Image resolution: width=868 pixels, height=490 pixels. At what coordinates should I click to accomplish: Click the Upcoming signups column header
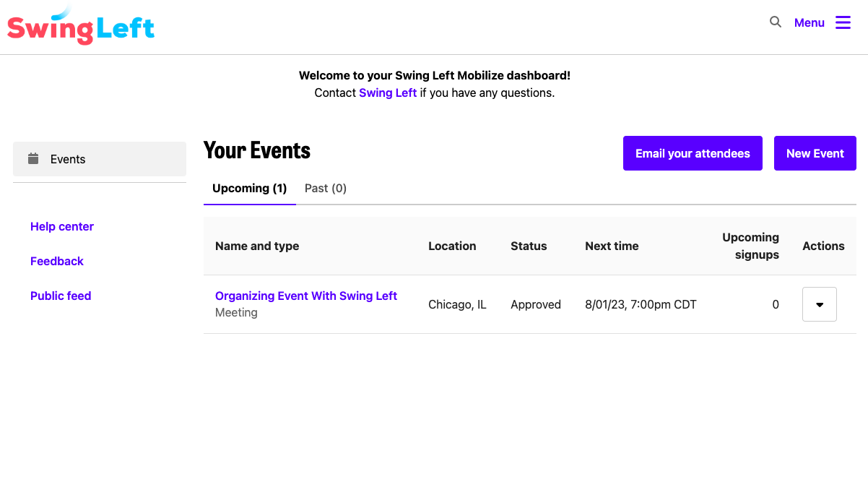click(x=750, y=246)
